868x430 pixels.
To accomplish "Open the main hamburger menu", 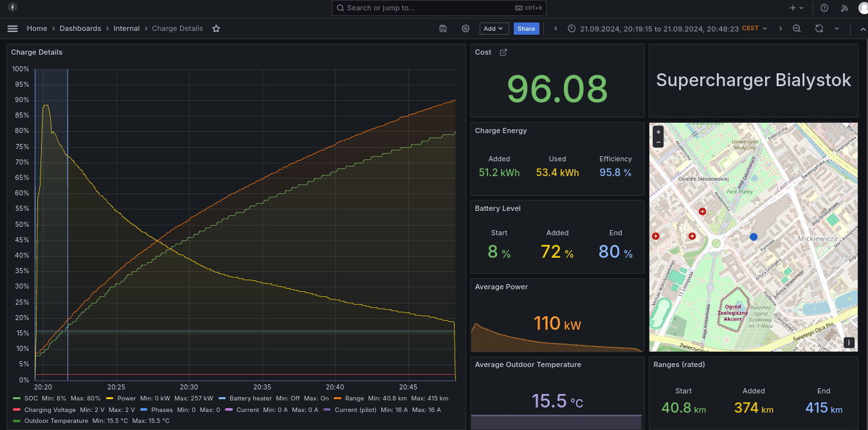I will (12, 28).
